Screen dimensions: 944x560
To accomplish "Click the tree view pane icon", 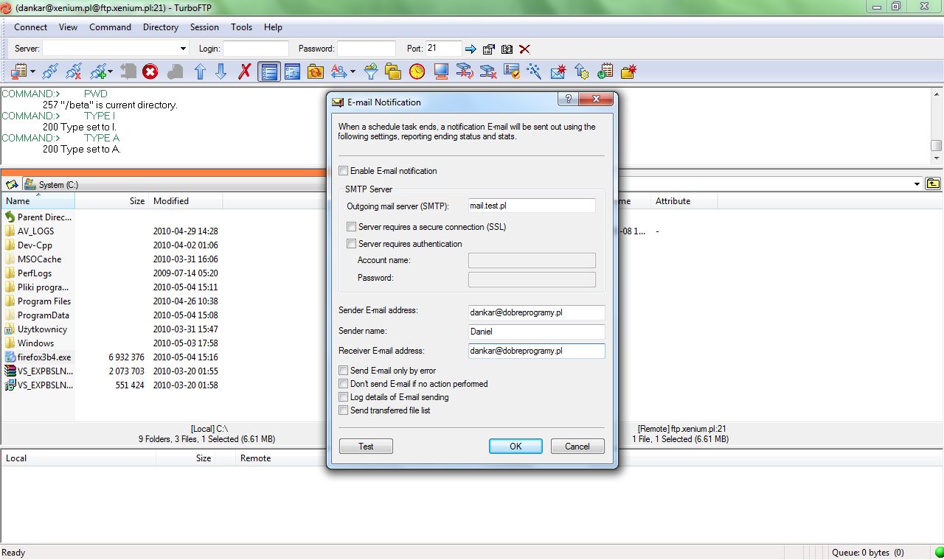I will pyautogui.click(x=293, y=71).
